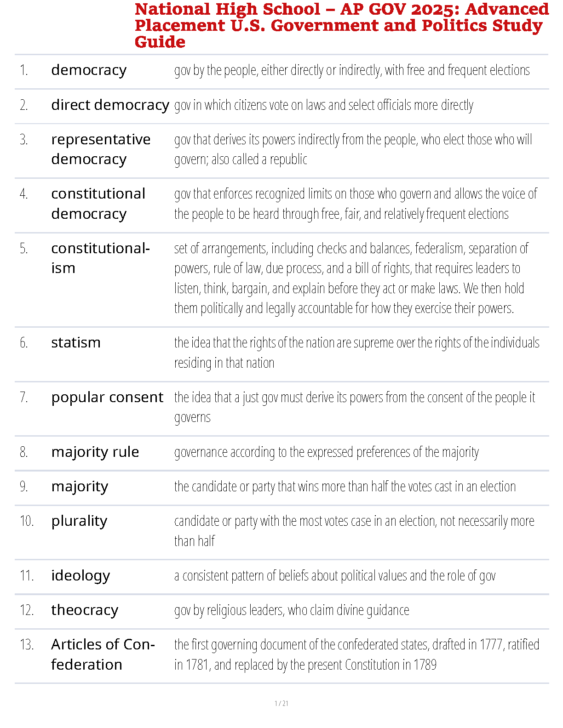Click row number 10 beside plurality

[27, 521]
